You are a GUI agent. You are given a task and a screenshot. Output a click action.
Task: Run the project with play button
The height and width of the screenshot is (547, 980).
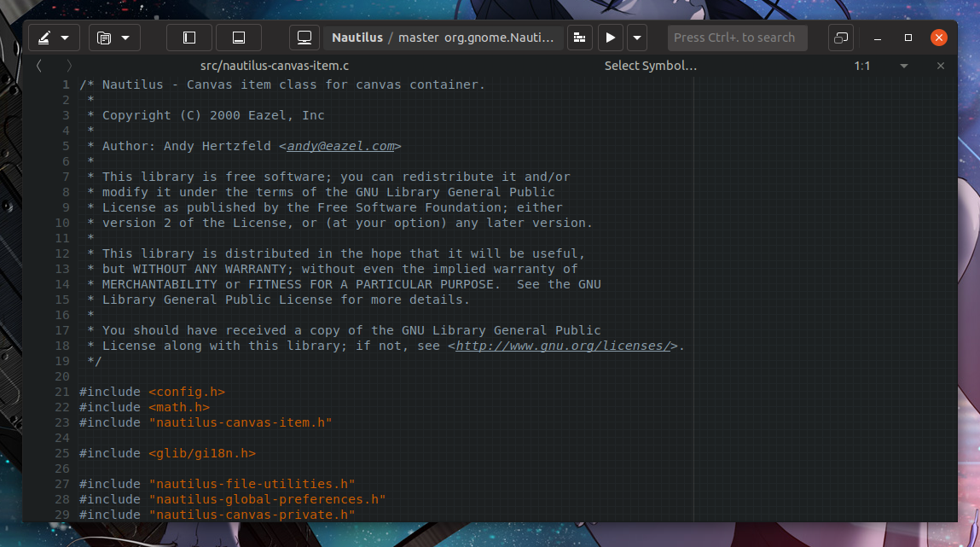coord(611,38)
